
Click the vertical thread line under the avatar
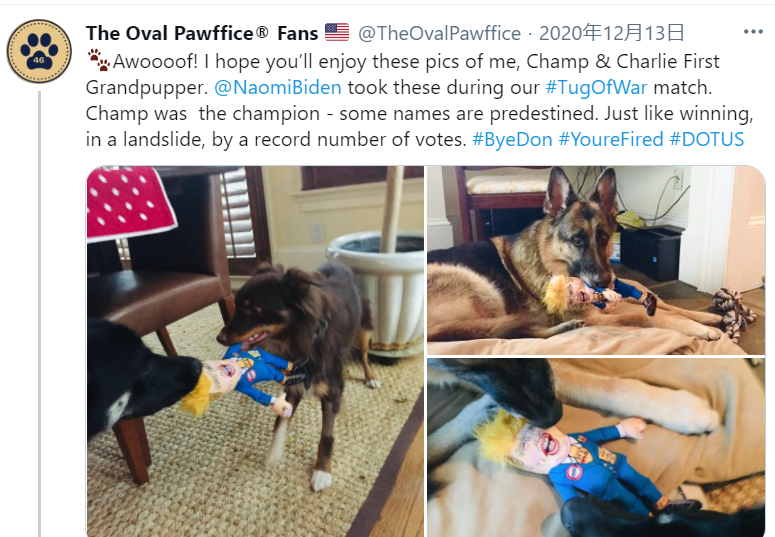pos(40,314)
